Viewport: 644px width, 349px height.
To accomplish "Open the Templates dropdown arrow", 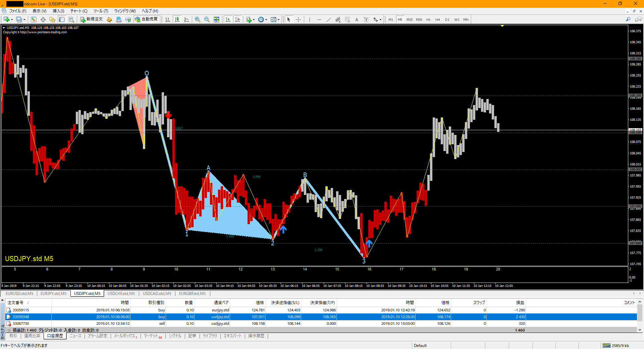I will click(278, 19).
